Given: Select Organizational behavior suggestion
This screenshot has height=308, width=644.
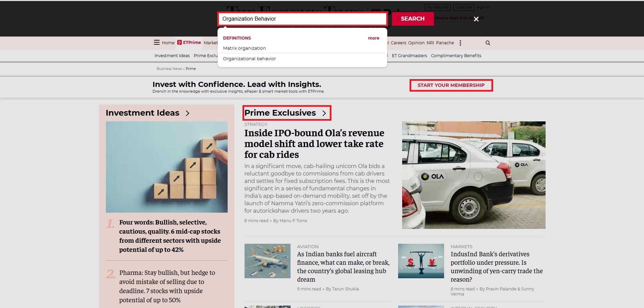Looking at the screenshot, I should pos(249,59).
